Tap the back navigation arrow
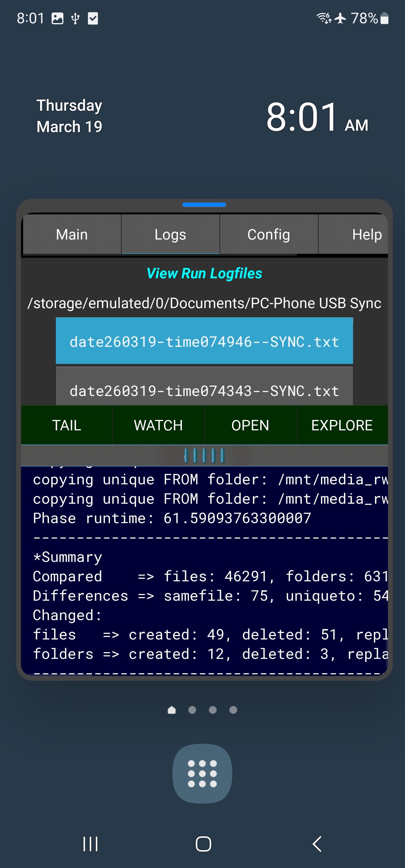The width and height of the screenshot is (405, 868). [317, 844]
